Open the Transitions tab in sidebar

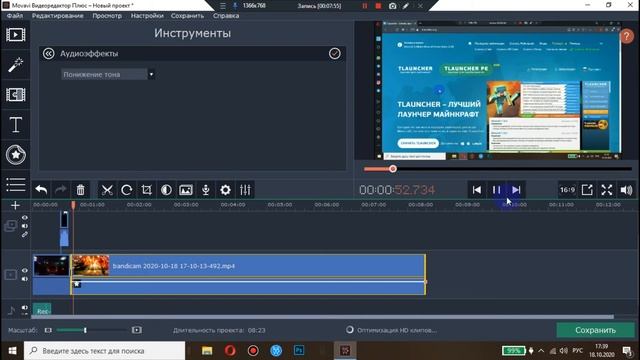coord(16,95)
